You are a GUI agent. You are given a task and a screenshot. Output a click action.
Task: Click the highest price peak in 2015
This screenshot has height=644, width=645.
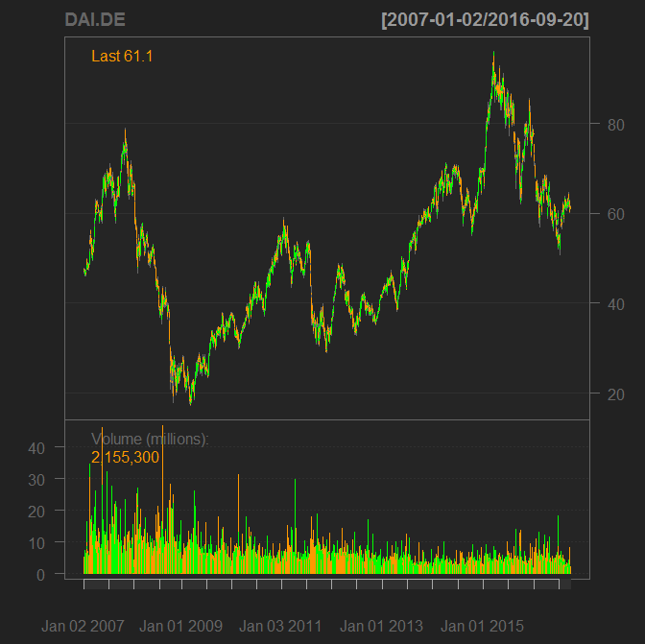coord(494,54)
